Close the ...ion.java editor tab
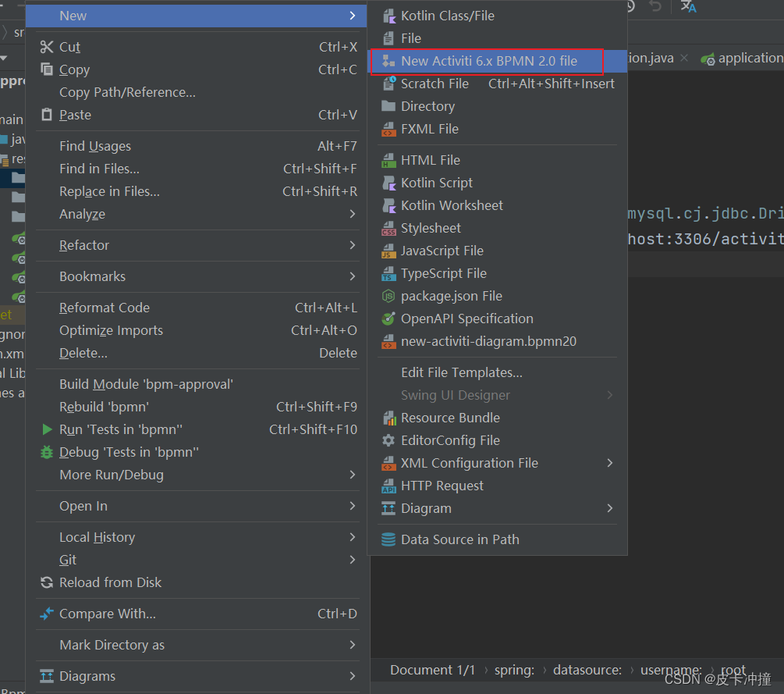This screenshot has width=784, height=694. pyautogui.click(x=684, y=59)
